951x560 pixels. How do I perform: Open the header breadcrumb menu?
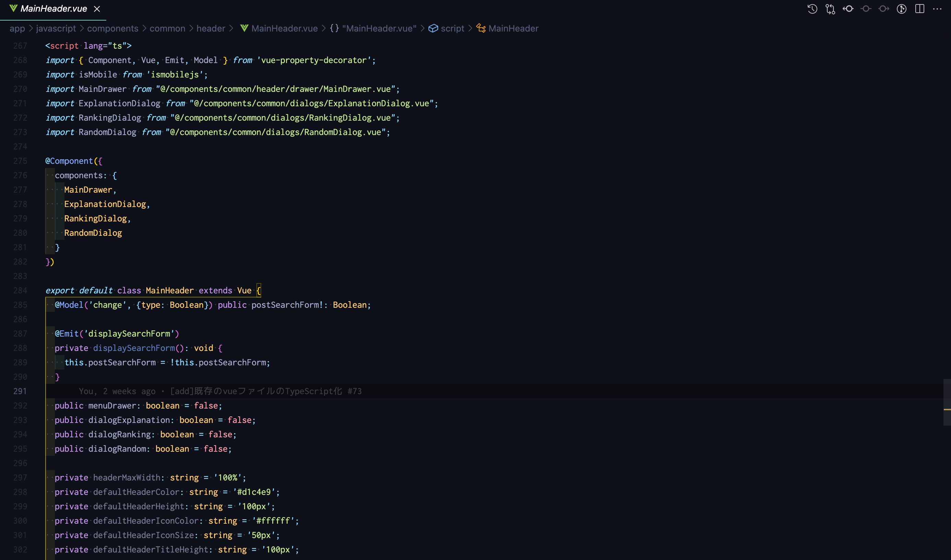[210, 28]
